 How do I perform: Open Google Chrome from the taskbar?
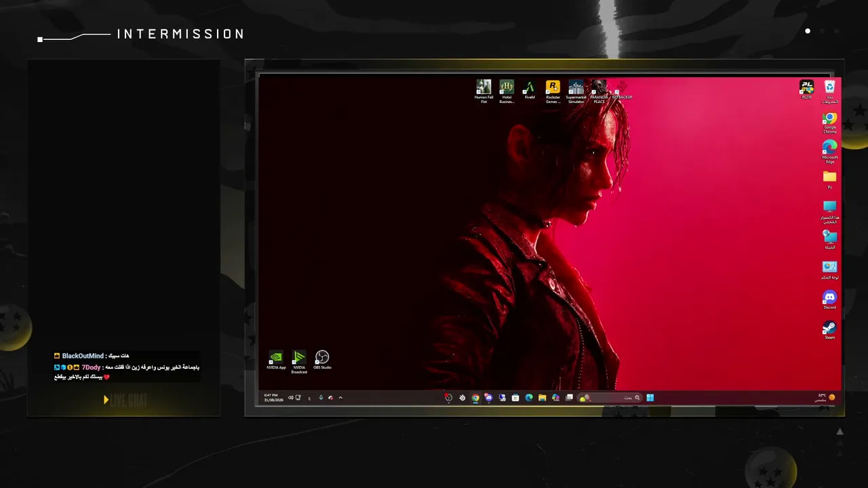click(x=475, y=398)
